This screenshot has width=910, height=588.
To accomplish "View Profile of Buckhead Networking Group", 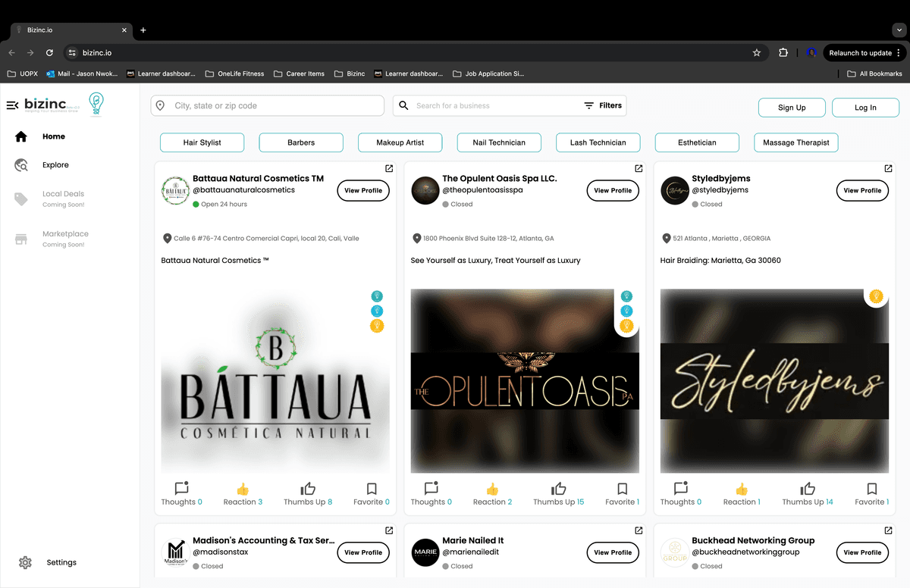I will pos(862,553).
